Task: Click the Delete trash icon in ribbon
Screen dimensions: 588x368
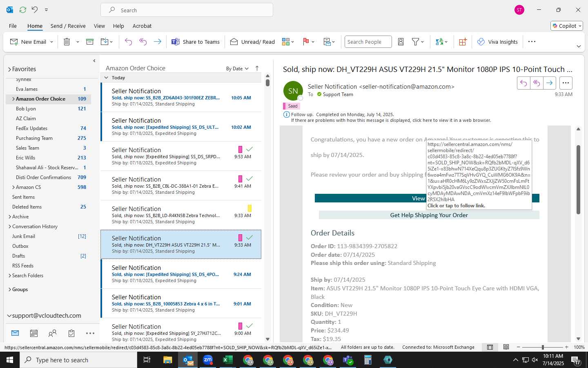Action: [x=67, y=42]
